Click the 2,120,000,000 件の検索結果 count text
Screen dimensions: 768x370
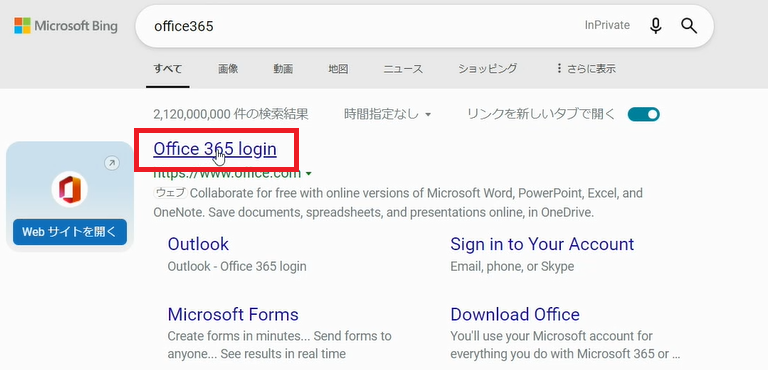(x=231, y=115)
